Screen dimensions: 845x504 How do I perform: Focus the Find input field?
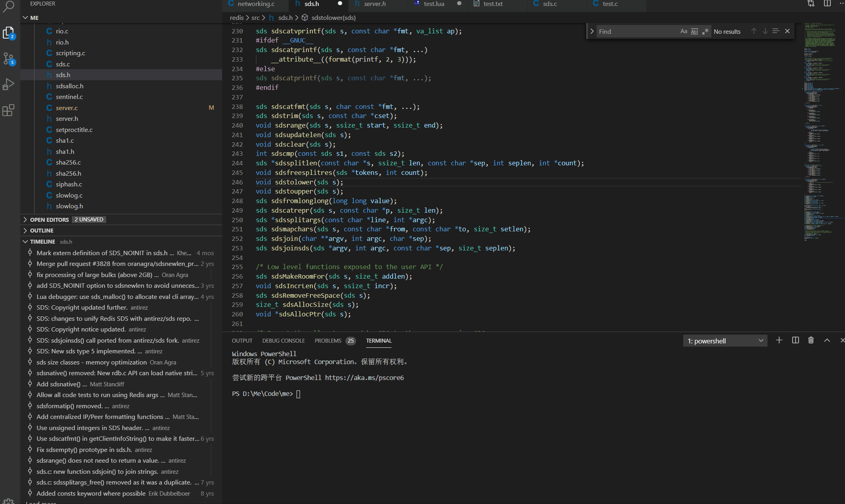point(636,31)
